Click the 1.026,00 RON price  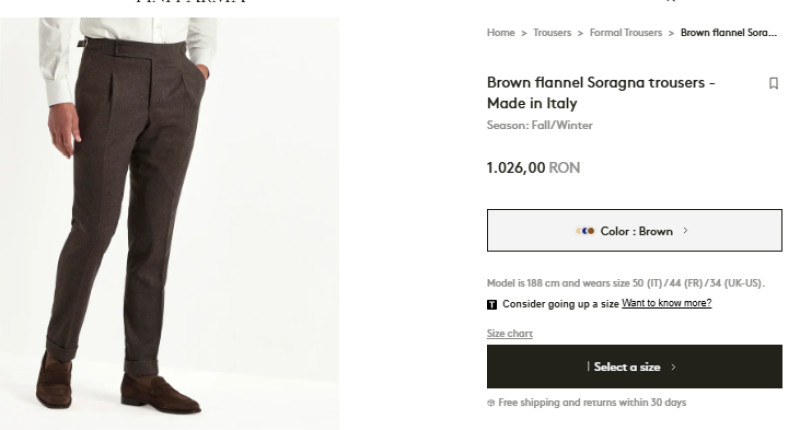click(x=533, y=168)
